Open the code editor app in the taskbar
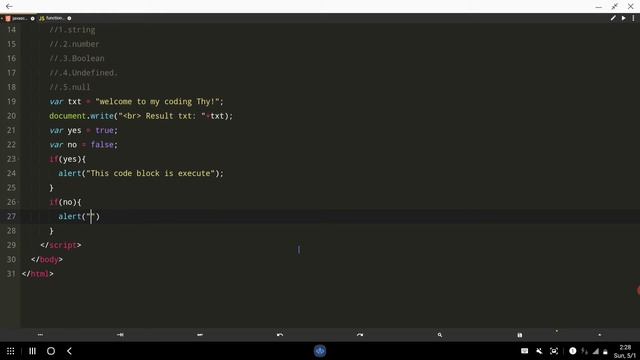The height and width of the screenshot is (360, 640). pos(320,351)
